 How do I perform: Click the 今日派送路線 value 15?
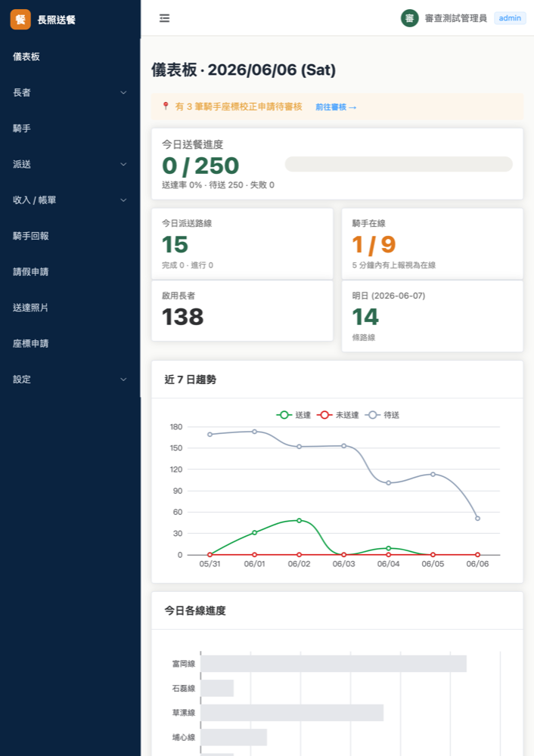pyautogui.click(x=175, y=244)
